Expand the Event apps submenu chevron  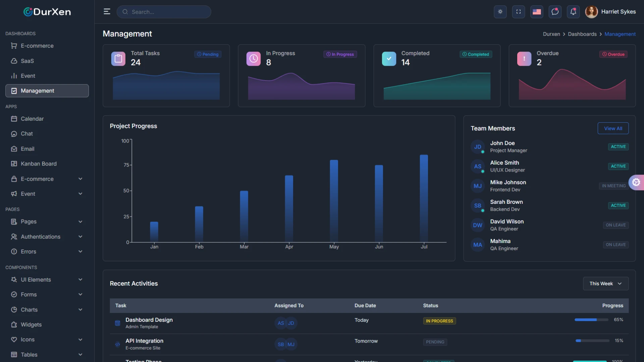80,194
